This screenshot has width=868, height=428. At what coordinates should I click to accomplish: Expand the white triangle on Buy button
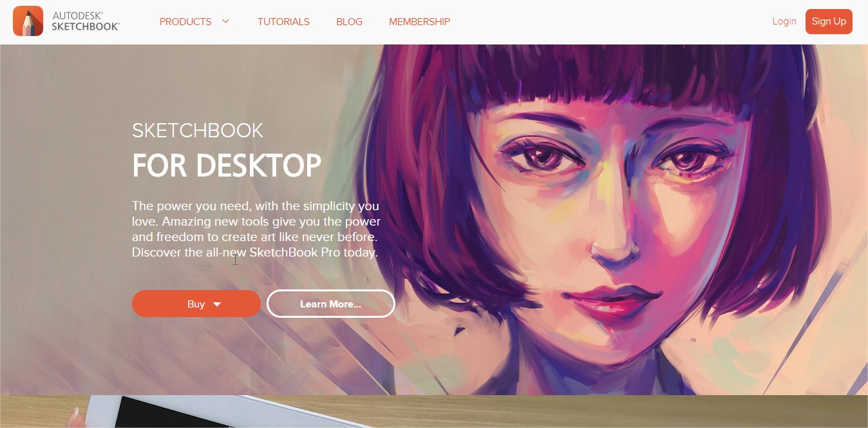coord(217,304)
